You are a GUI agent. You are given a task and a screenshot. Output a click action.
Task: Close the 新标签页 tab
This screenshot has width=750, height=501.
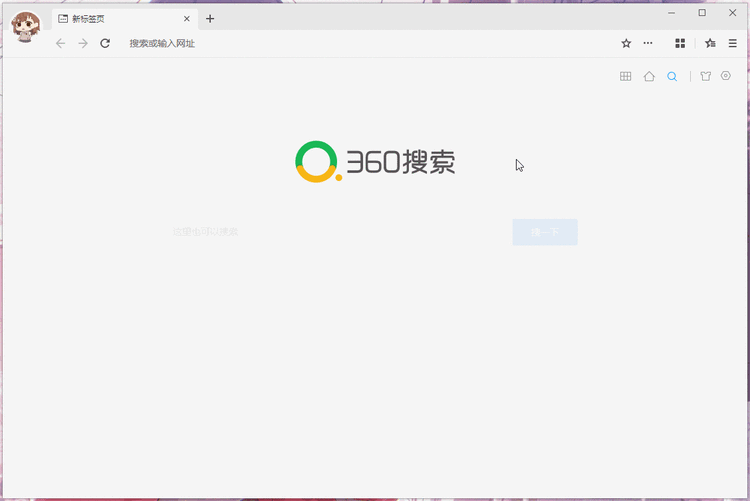coord(187,19)
